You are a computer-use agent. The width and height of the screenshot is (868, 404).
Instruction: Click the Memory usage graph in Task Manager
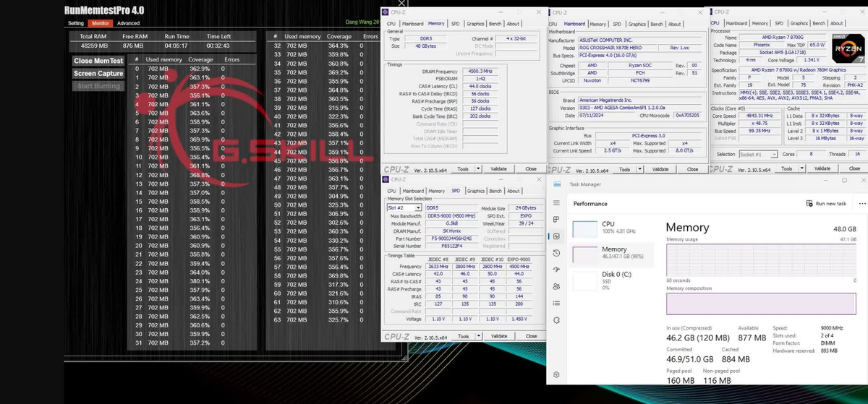(x=761, y=259)
